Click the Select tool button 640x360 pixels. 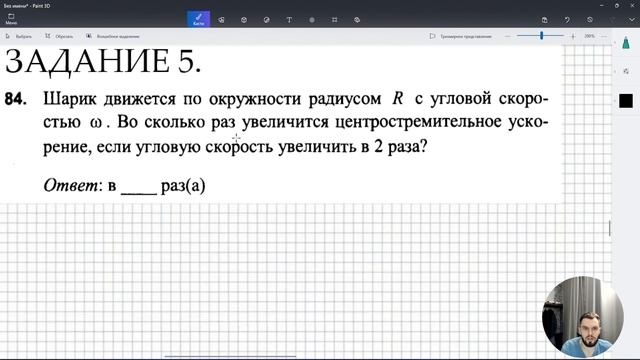pyautogui.click(x=18, y=36)
